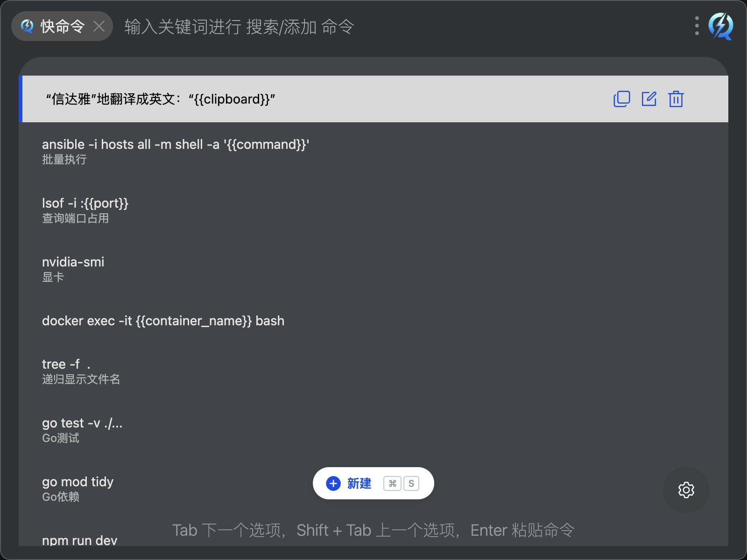Select the “信达雅”地翻译成英文 command row
Viewport: 747px width, 560px height.
[x=373, y=99]
